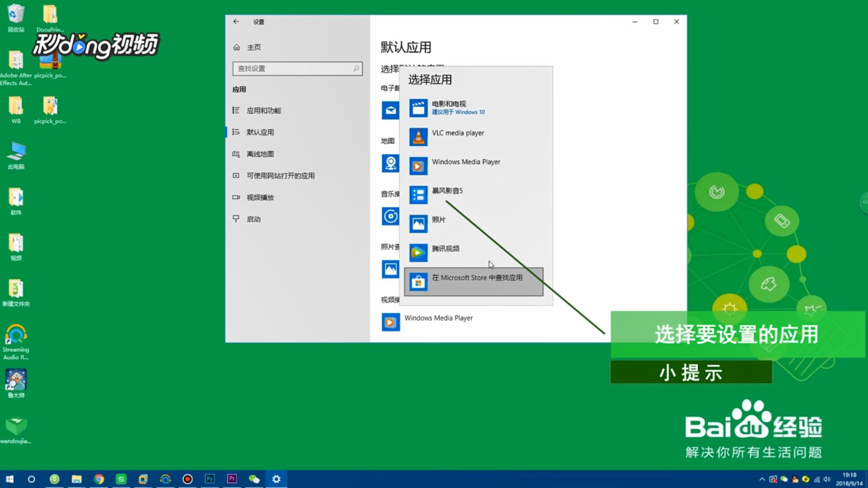Click the music player default app icon
868x488 pixels.
pos(390,216)
